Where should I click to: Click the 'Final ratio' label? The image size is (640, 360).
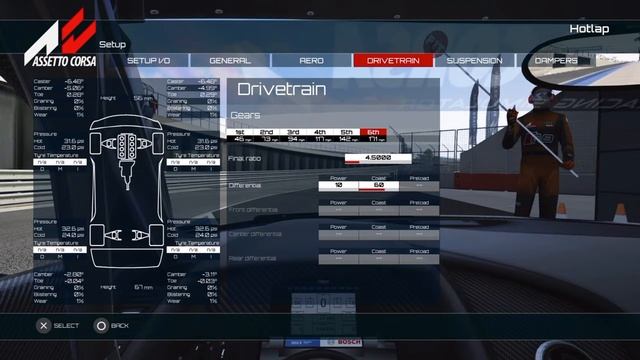point(244,158)
